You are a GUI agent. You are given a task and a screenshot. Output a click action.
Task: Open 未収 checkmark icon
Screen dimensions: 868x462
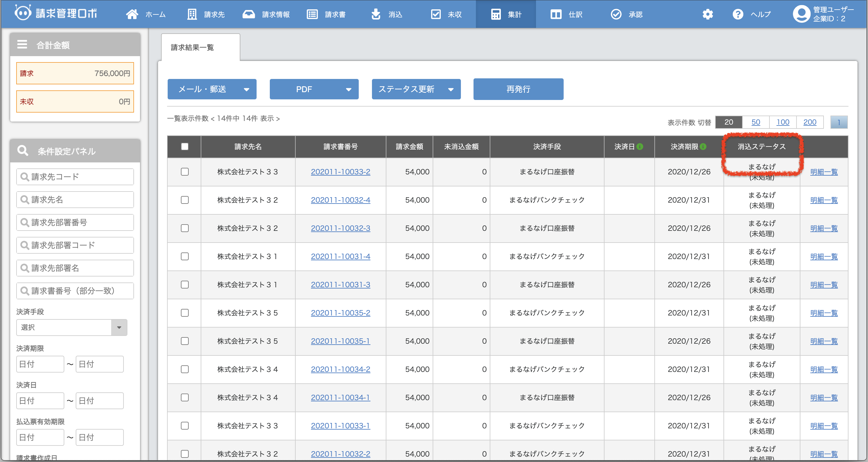[436, 14]
